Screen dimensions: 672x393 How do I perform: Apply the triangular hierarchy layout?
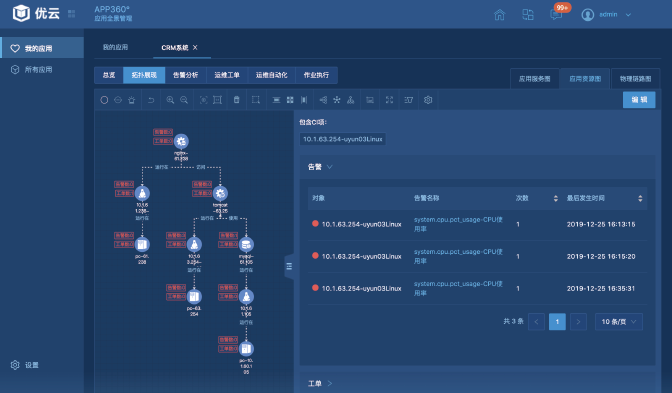point(351,100)
